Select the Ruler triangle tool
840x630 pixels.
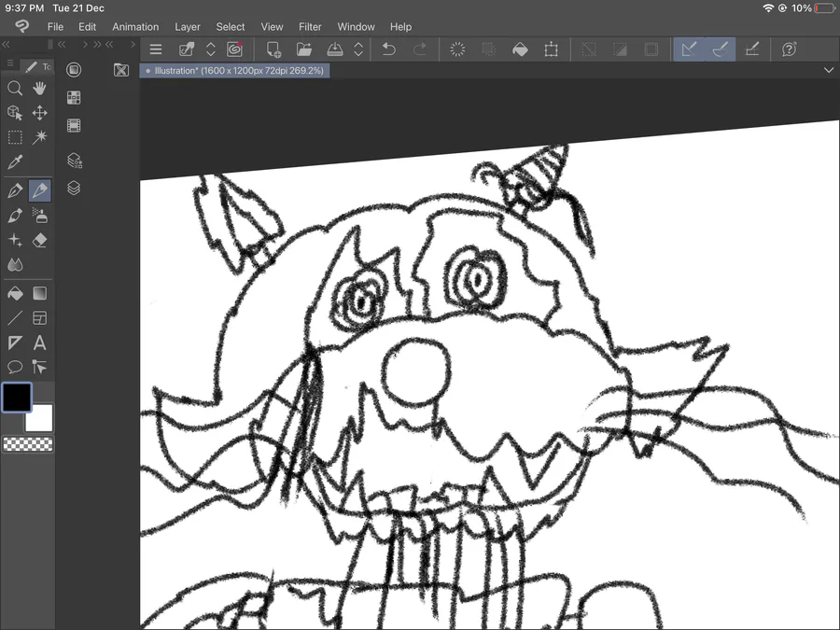tap(15, 343)
